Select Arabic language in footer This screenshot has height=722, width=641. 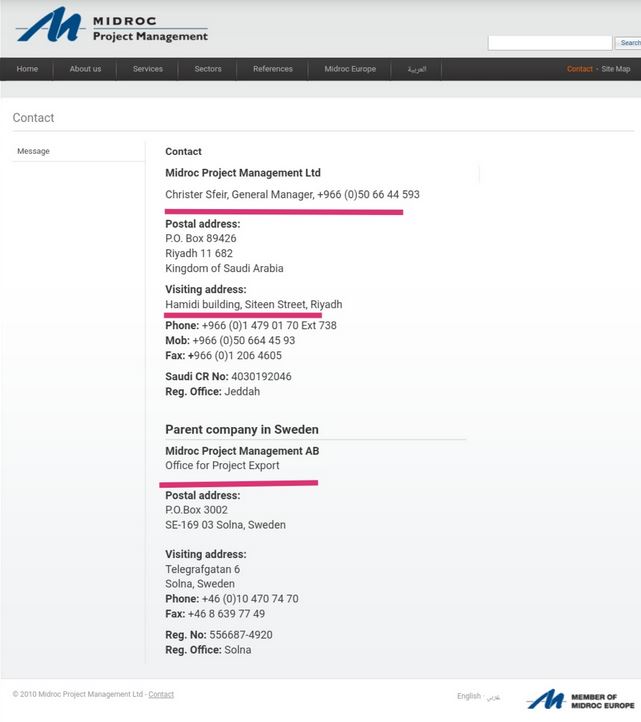(493, 697)
